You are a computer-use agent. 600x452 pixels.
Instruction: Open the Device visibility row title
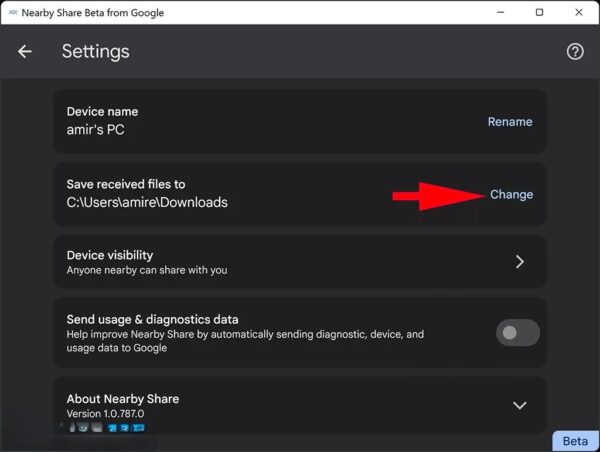110,255
